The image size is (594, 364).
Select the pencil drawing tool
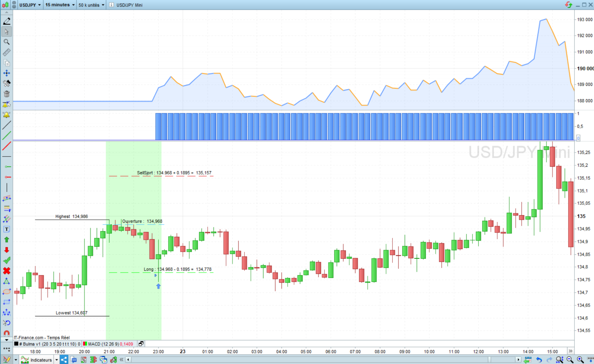[7, 21]
